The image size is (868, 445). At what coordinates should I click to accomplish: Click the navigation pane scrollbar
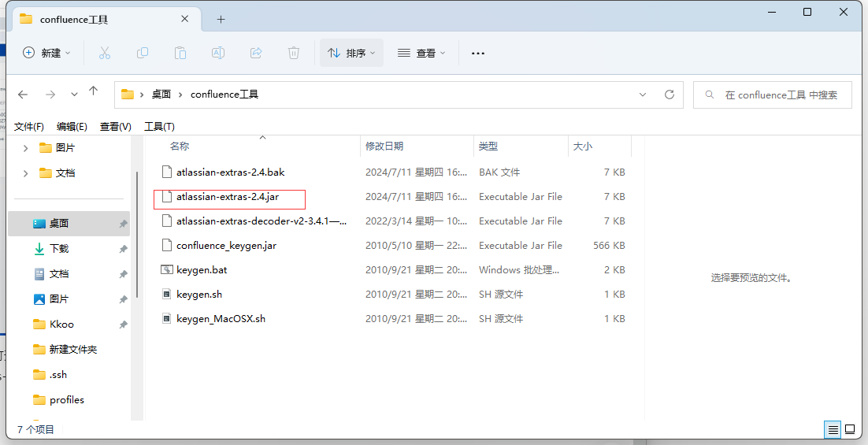click(137, 235)
